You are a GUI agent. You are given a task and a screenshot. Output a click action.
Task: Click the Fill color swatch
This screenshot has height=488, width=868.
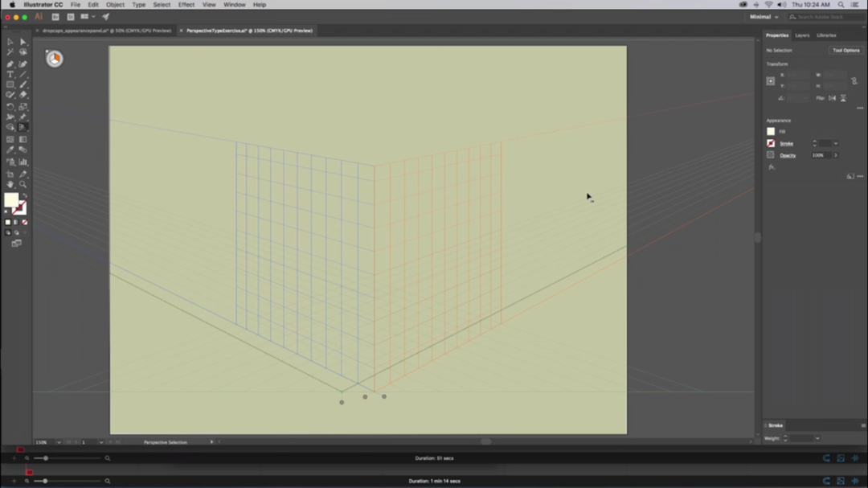(x=771, y=131)
